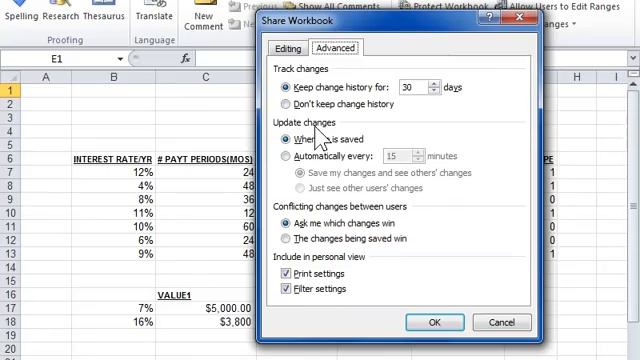Screen dimensions: 640x360
Task: Click the fx insert function icon
Action: click(185, 59)
